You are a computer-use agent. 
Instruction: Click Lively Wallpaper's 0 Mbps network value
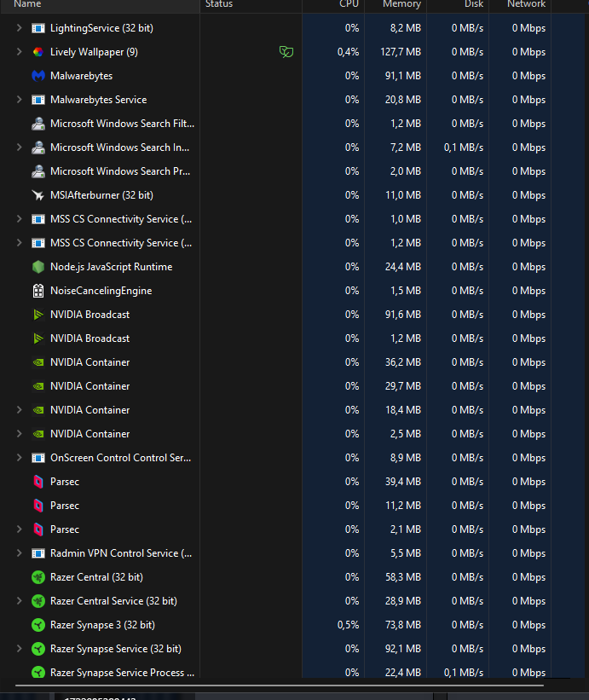pyautogui.click(x=528, y=52)
